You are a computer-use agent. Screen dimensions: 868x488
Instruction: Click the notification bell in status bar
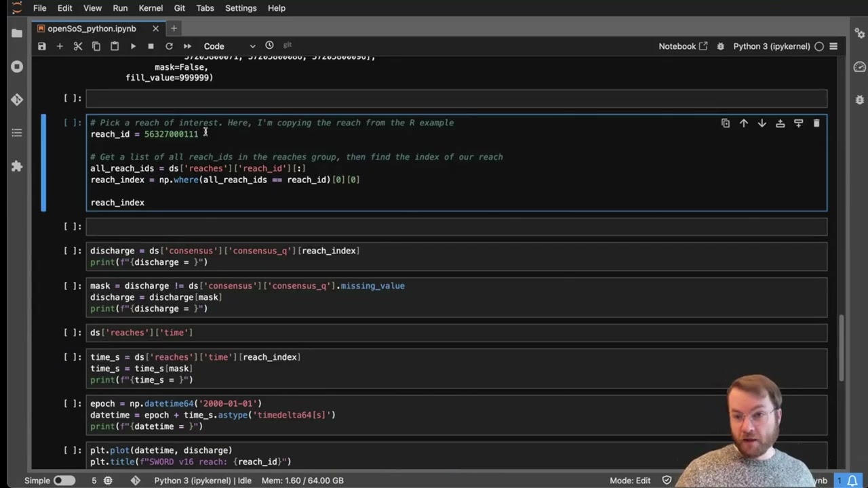point(852,481)
